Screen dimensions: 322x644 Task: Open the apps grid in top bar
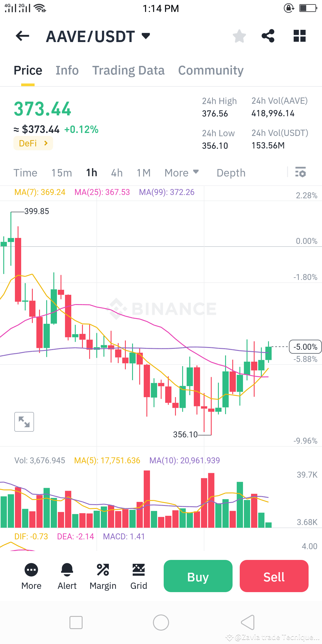click(299, 36)
